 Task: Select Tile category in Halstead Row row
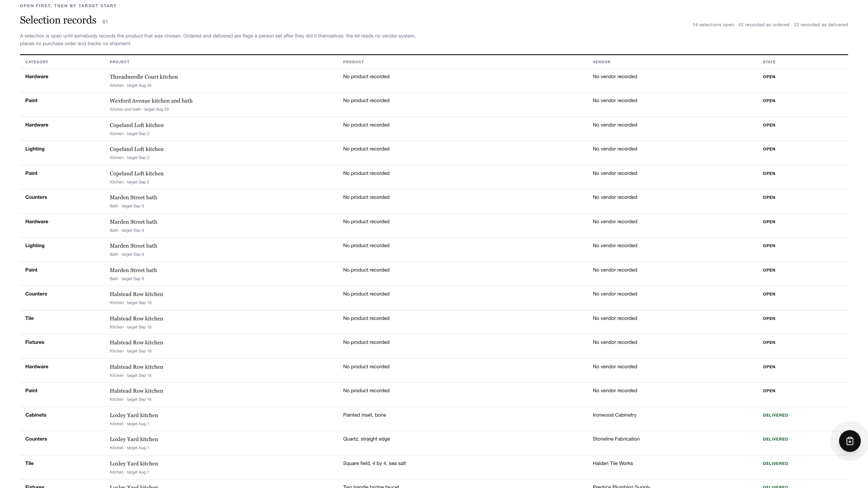coord(29,318)
